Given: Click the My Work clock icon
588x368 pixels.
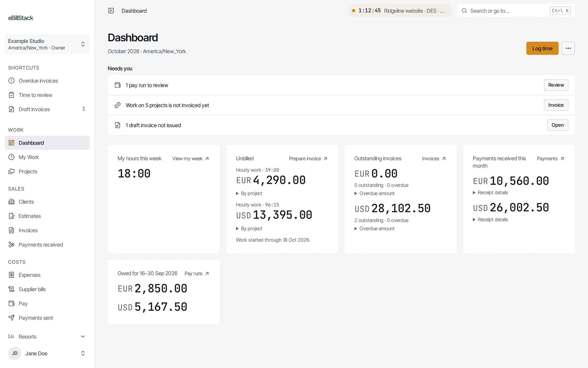Looking at the screenshot, I should tap(11, 157).
